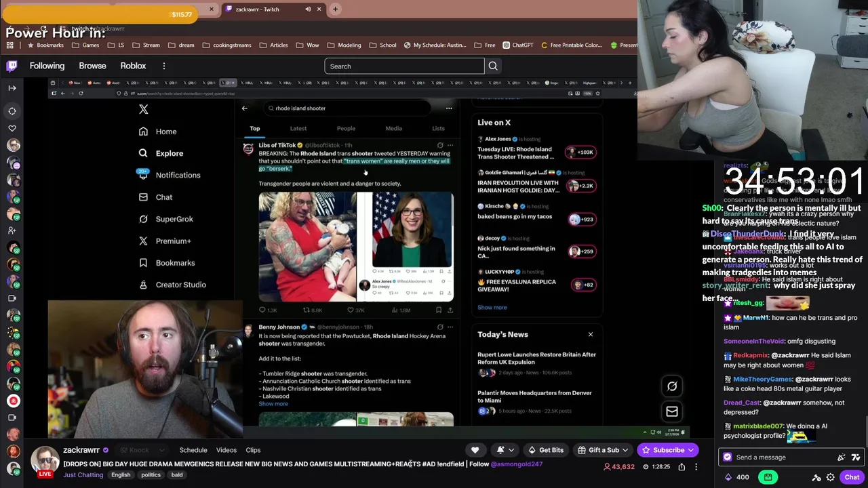Open the chat settings gear icon
868x488 pixels.
click(x=831, y=477)
